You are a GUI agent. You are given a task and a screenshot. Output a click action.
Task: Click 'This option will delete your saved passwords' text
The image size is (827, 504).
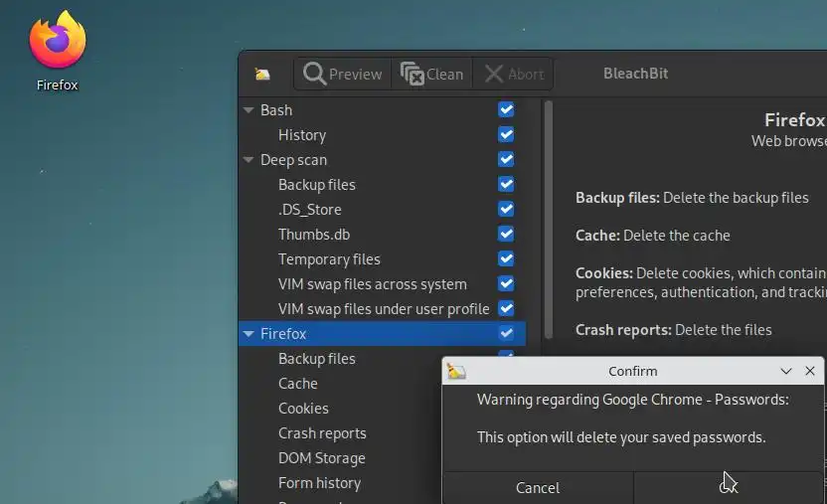point(621,437)
